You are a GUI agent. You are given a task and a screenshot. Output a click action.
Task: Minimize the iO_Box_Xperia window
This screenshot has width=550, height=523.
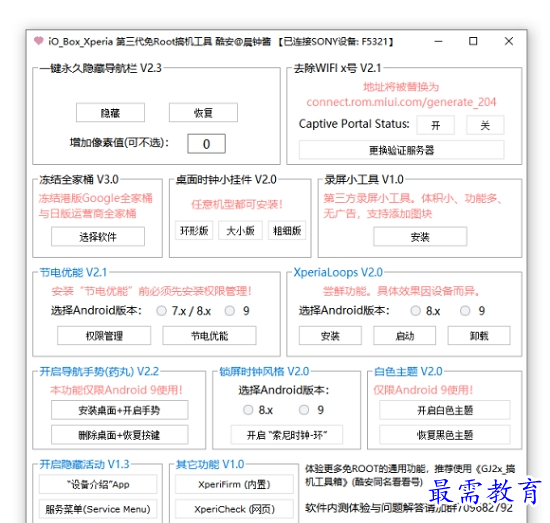coord(438,41)
